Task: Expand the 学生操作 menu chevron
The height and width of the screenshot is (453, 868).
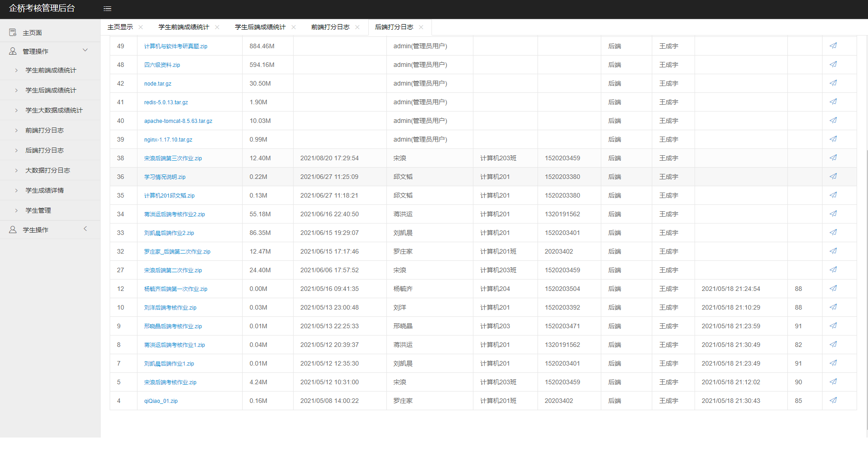Action: [x=85, y=229]
